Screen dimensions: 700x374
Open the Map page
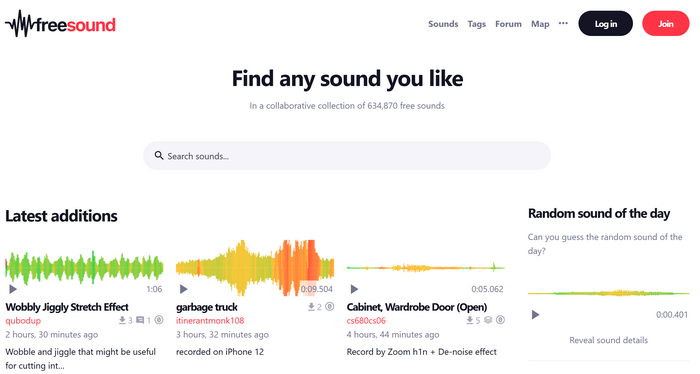[x=540, y=24]
